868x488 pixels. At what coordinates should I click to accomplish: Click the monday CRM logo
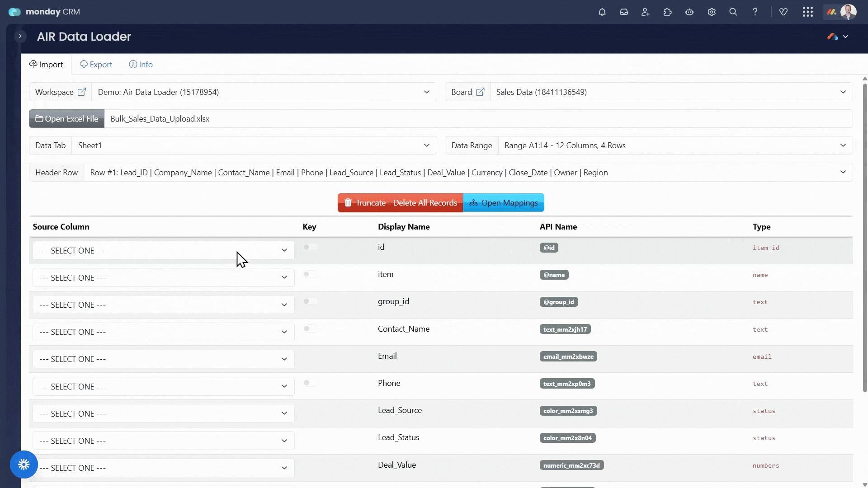(x=44, y=12)
